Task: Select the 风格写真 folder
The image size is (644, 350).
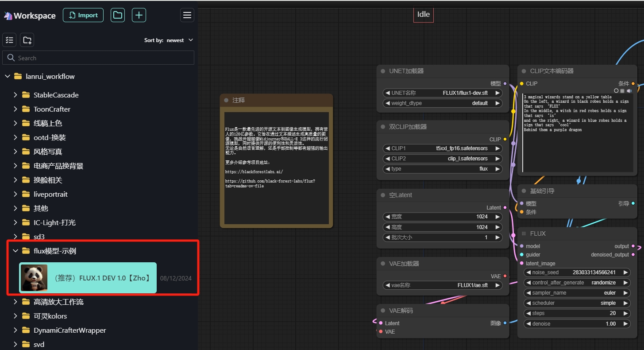Action: tap(48, 152)
